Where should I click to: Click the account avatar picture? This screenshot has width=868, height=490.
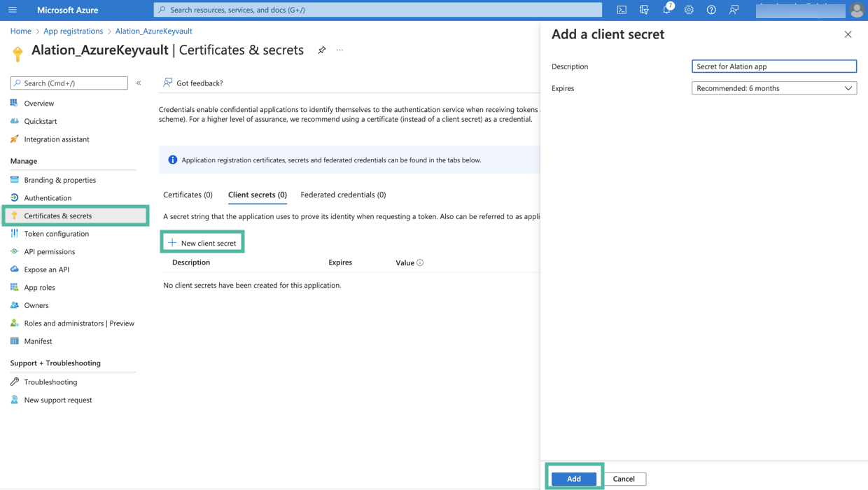857,10
